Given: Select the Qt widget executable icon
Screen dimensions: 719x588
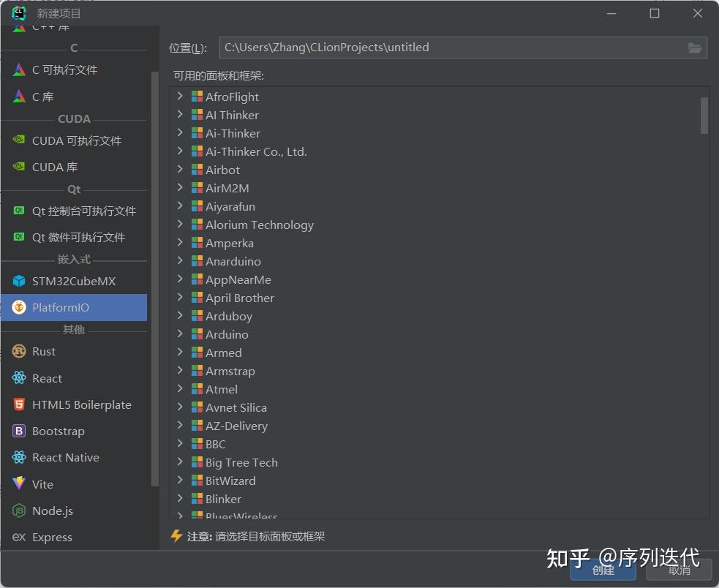Looking at the screenshot, I should click(19, 237).
